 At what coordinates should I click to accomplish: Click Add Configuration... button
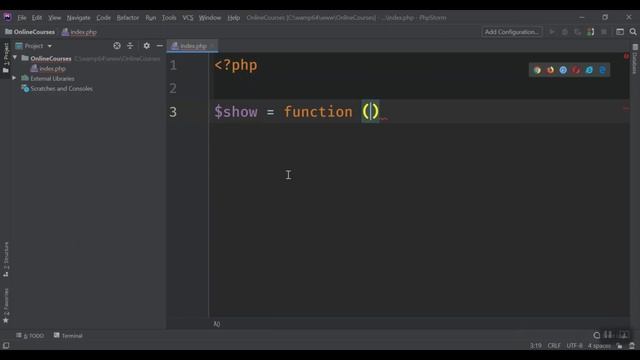coord(511,32)
